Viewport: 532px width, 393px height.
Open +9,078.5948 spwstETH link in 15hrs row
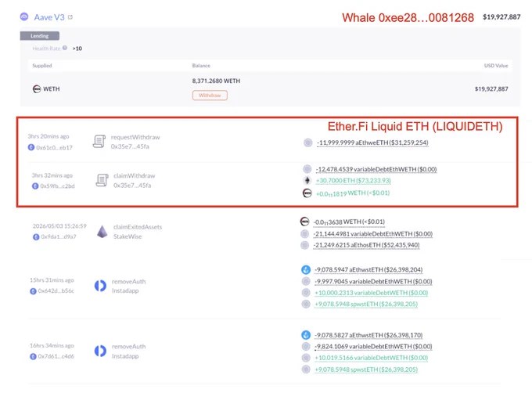tap(366, 304)
